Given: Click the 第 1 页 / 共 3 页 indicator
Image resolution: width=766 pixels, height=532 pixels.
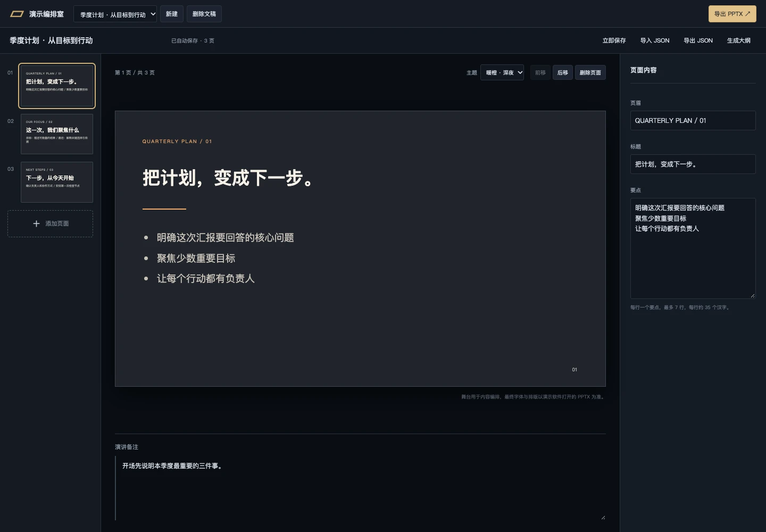Looking at the screenshot, I should [135, 72].
